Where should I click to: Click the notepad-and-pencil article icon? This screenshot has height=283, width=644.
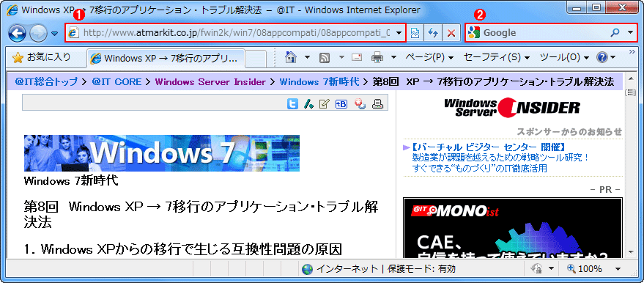click(x=325, y=104)
